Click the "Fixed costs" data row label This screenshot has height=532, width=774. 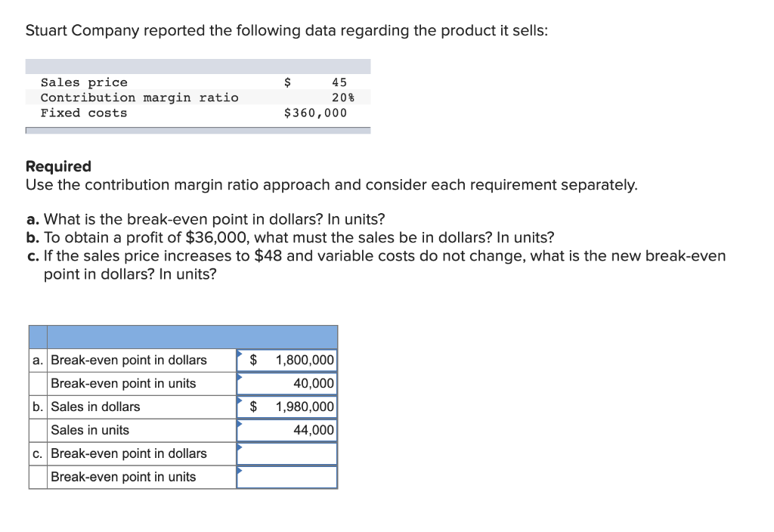tap(84, 113)
